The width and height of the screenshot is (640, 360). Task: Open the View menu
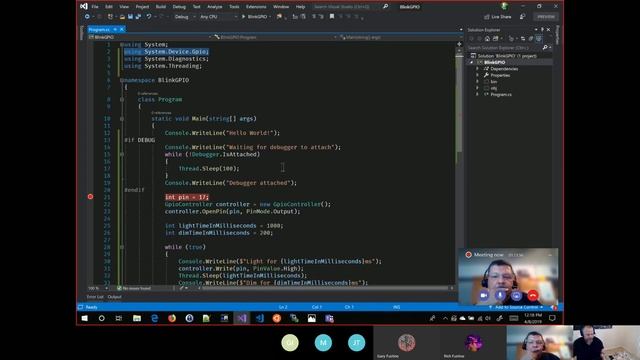pos(124,7)
